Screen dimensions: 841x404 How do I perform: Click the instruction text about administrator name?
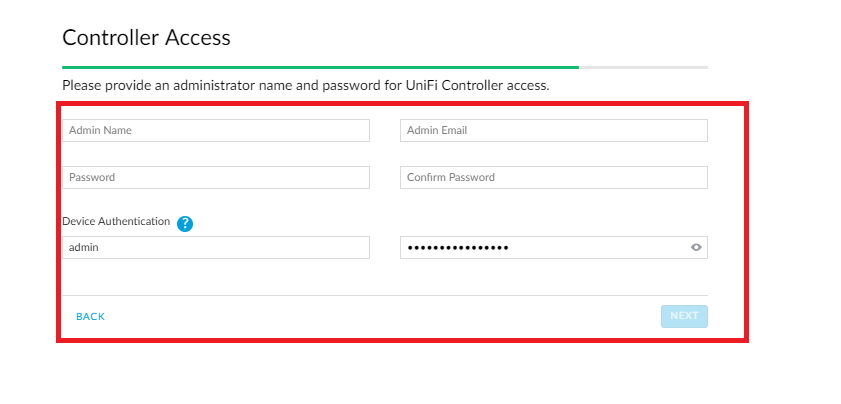[306, 85]
